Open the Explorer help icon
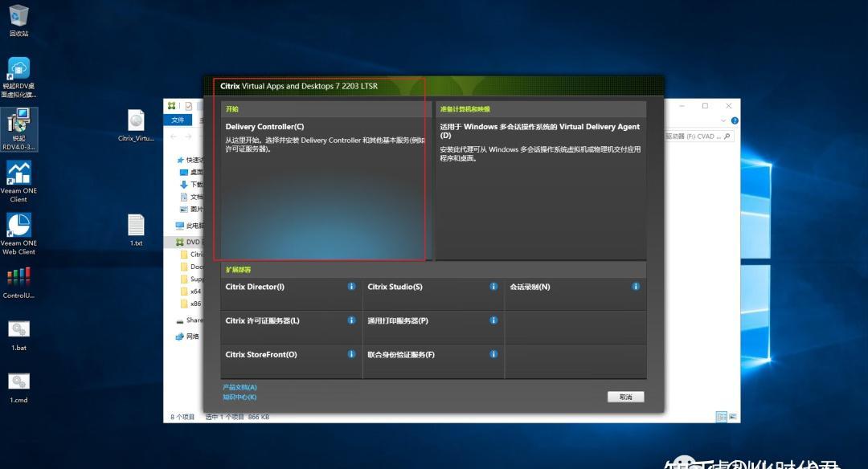Viewport: 868px width, 469px height. pyautogui.click(x=735, y=120)
